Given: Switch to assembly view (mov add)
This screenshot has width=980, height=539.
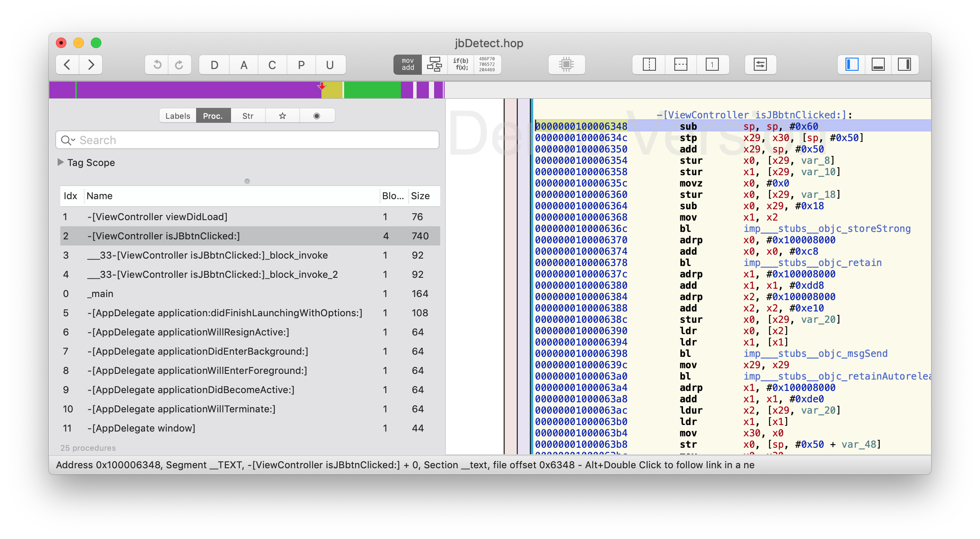Looking at the screenshot, I should pos(408,64).
